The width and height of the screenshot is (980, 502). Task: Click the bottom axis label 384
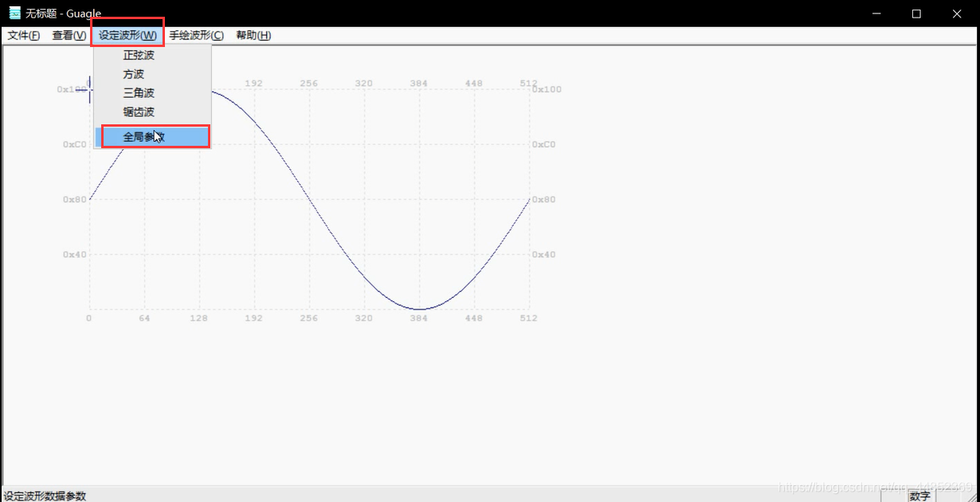tap(419, 318)
